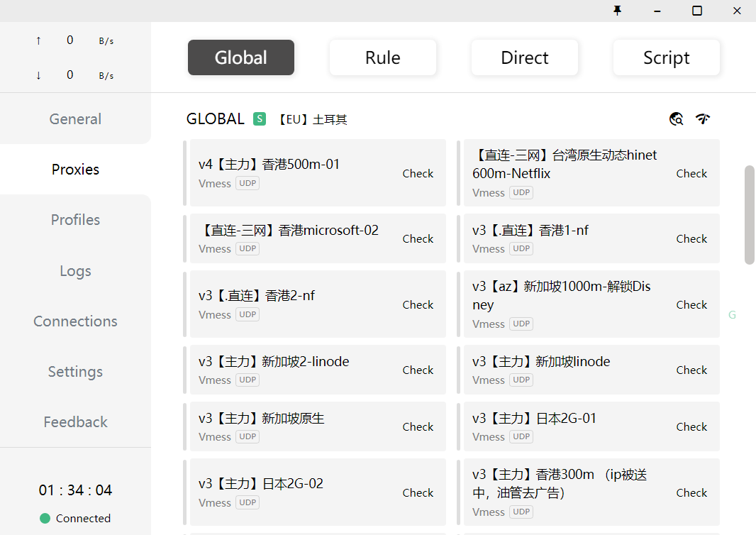The height and width of the screenshot is (535, 756).
Task: Check latency for v3 新加坡linode node
Action: (x=691, y=370)
